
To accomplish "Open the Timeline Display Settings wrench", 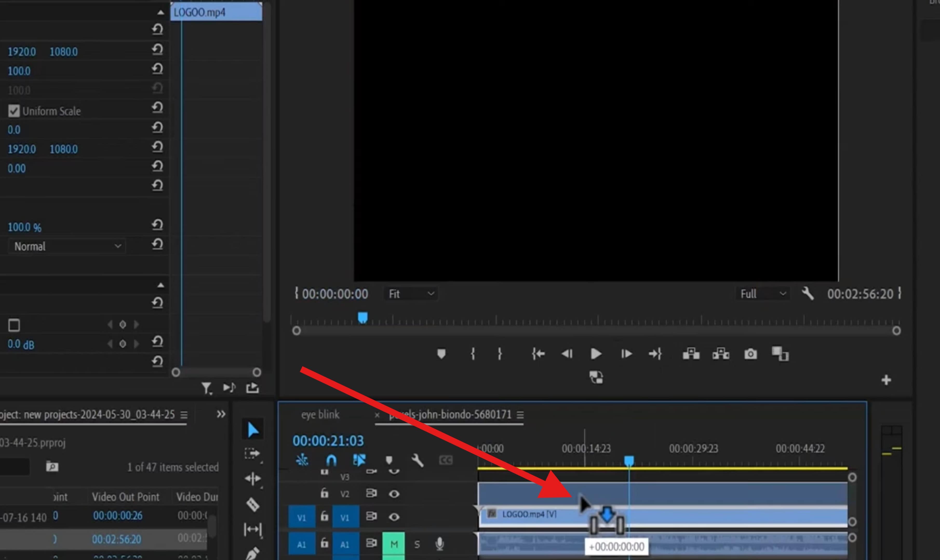I will click(x=418, y=460).
